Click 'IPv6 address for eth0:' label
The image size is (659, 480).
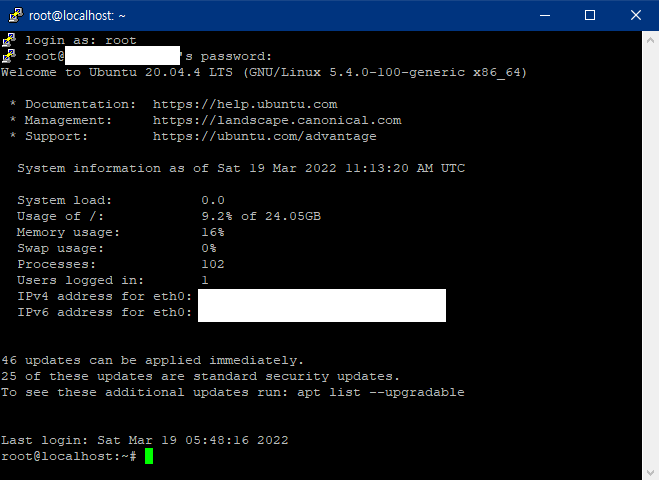(104, 312)
